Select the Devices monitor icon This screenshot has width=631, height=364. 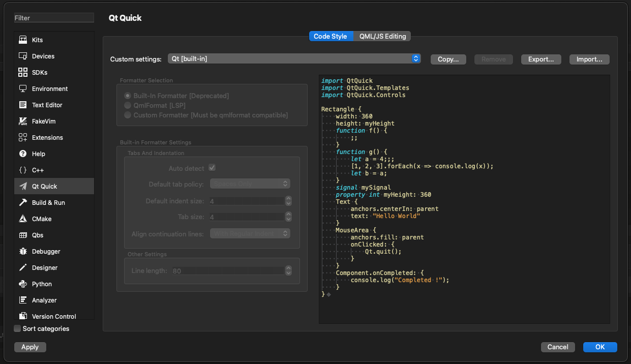pyautogui.click(x=23, y=56)
